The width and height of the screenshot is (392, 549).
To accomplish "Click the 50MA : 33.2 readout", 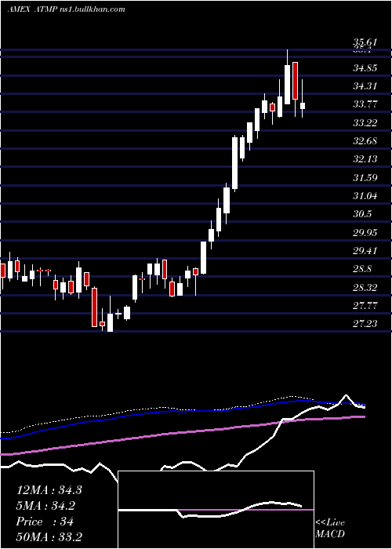I will click(x=49, y=536).
